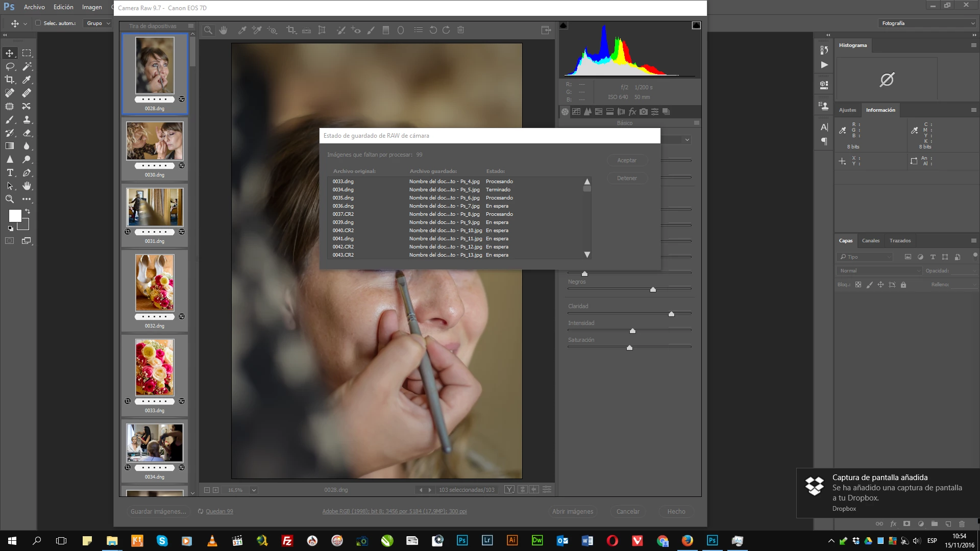Toggle the highlight clipping warning on histogram
This screenshot has height=551, width=980.
click(696, 26)
